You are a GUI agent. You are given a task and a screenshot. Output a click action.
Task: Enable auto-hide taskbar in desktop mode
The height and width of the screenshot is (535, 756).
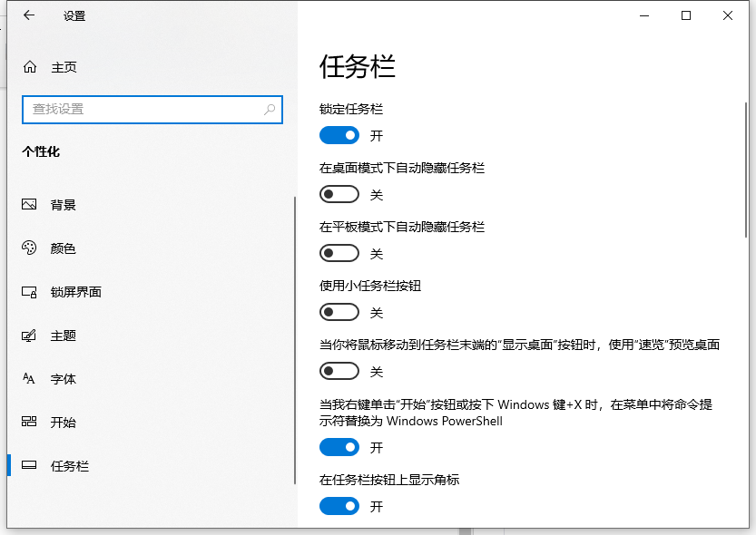point(339,193)
